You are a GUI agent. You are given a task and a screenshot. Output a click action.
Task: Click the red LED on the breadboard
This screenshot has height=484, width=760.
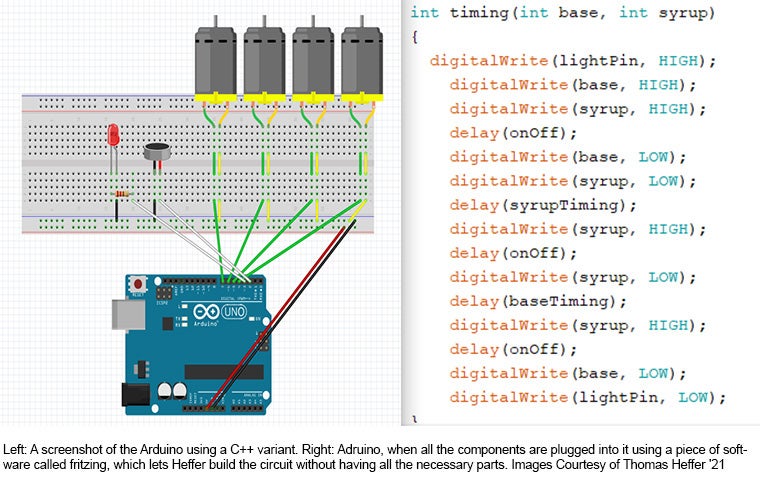pos(115,136)
